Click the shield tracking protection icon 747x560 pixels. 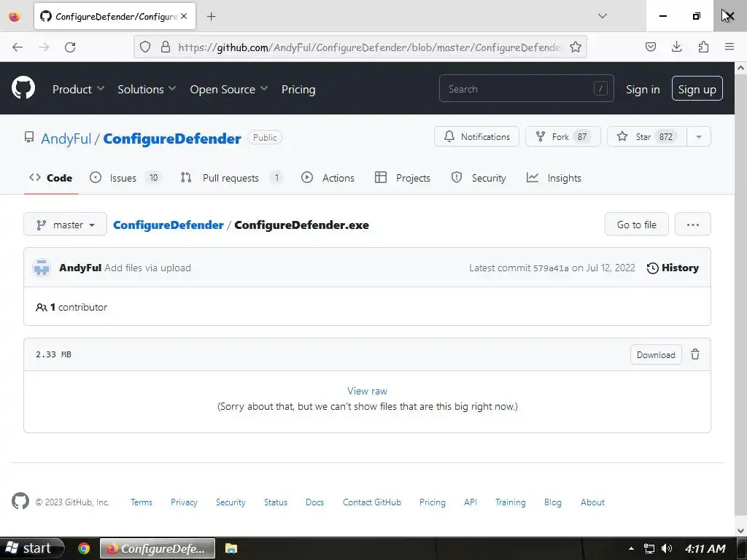click(x=145, y=47)
